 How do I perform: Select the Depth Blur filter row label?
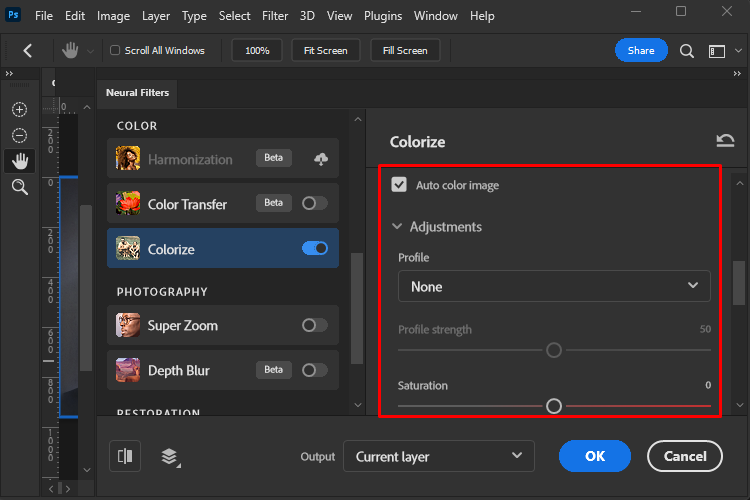click(179, 371)
